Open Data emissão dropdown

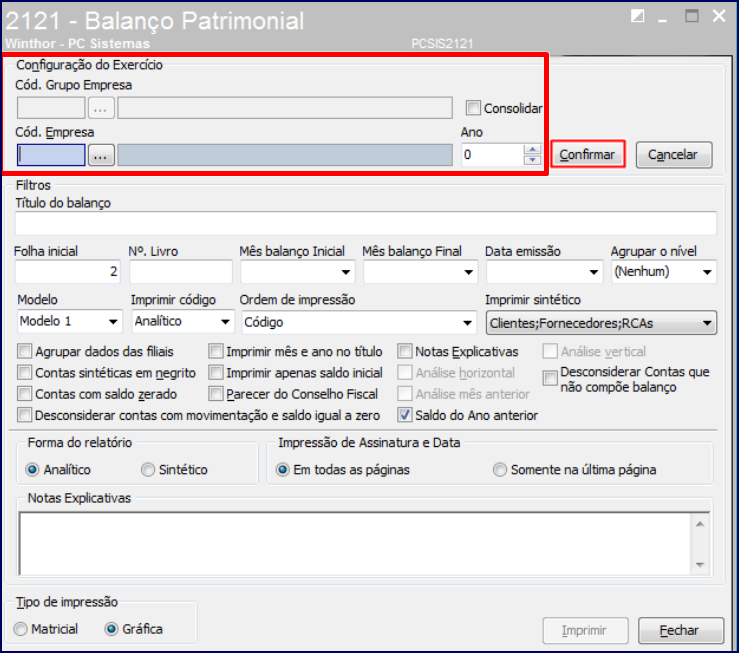[x=594, y=272]
